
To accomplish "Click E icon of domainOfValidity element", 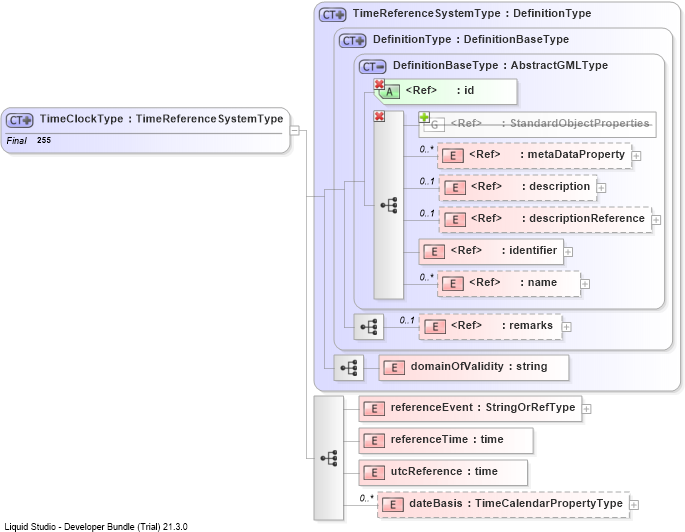I will pos(394,368).
